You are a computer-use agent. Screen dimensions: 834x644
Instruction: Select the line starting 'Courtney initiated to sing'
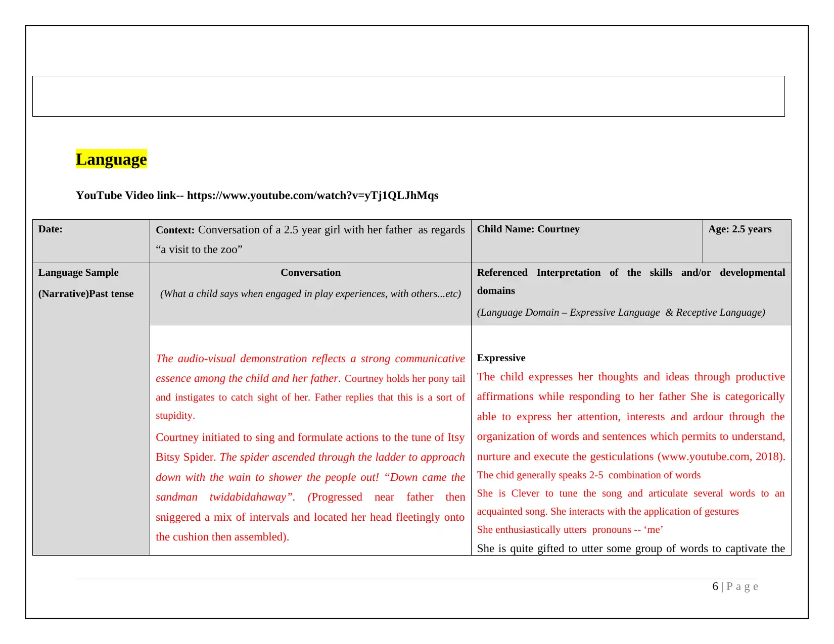(310, 437)
